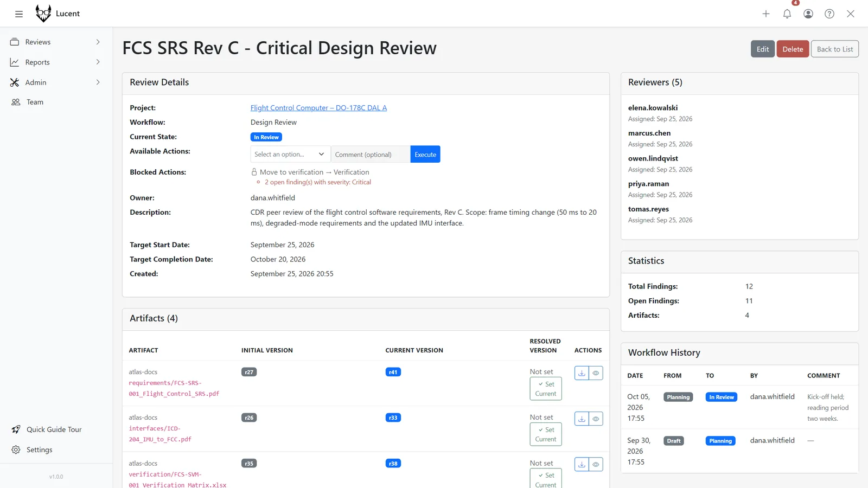This screenshot has width=868, height=488.
Task: Click the lock icon beside Move to verification
Action: 254,172
